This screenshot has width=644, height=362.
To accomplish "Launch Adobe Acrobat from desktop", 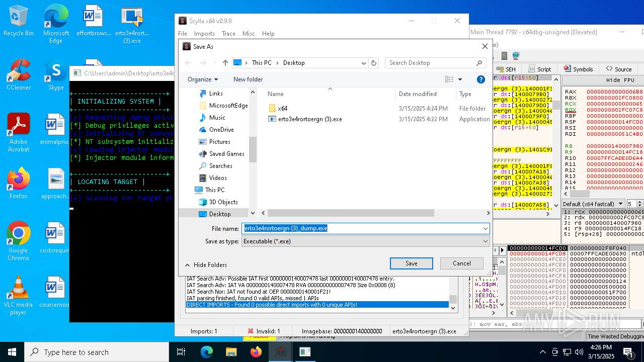I will pyautogui.click(x=18, y=133).
